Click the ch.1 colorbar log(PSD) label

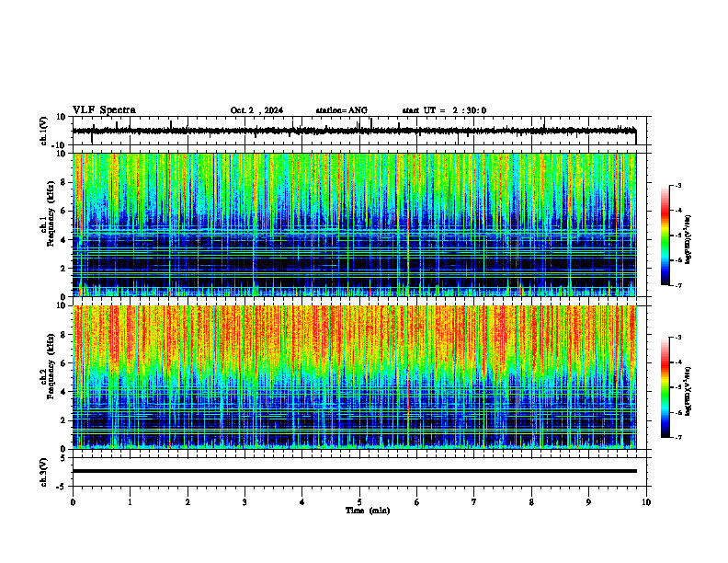(688, 239)
